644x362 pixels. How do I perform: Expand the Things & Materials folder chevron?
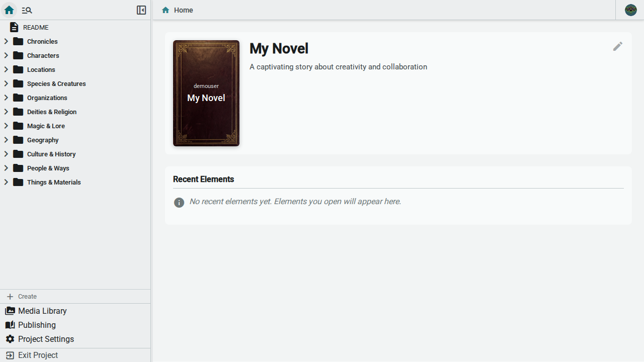click(6, 182)
